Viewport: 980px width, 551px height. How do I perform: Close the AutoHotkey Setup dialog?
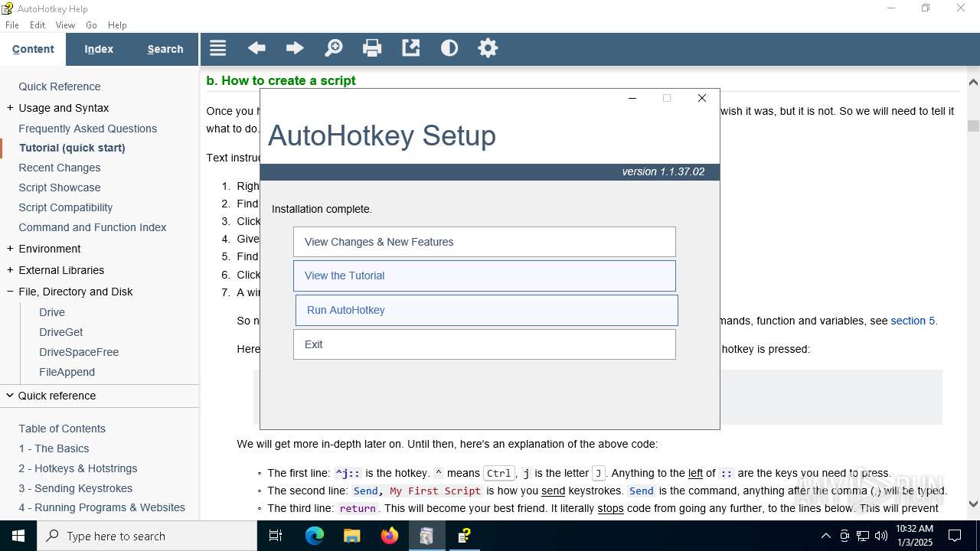702,98
